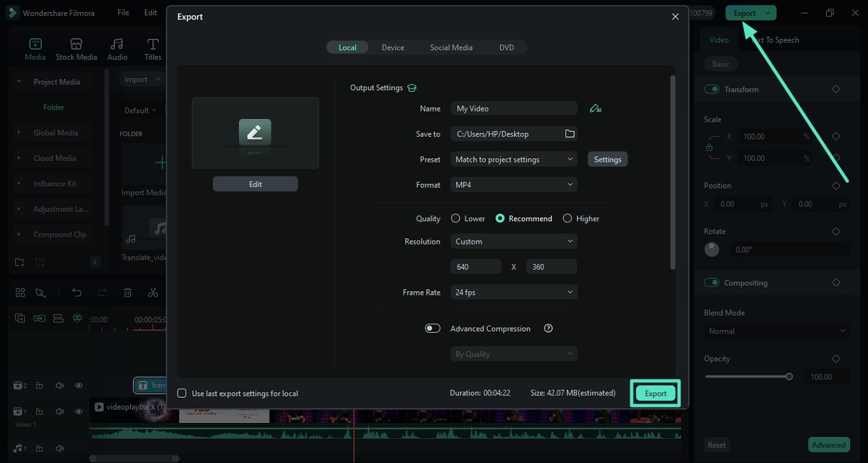The width and height of the screenshot is (868, 463).
Task: Open the File menu
Action: (x=124, y=13)
